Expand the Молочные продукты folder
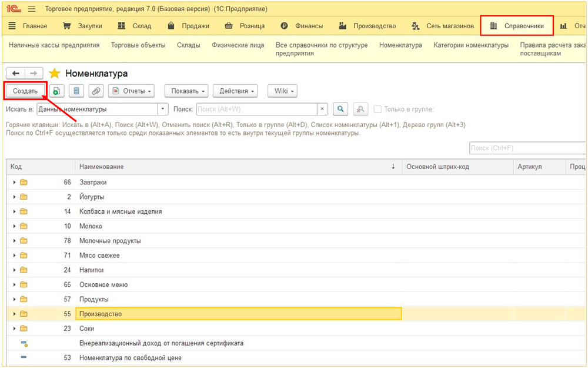588x368 pixels. coord(15,241)
